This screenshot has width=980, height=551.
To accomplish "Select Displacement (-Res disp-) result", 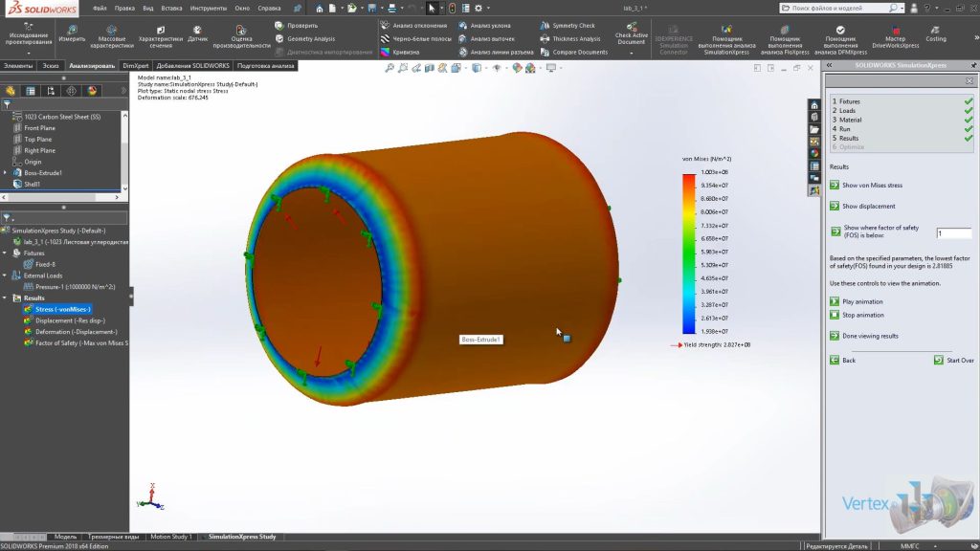I will click(x=64, y=320).
